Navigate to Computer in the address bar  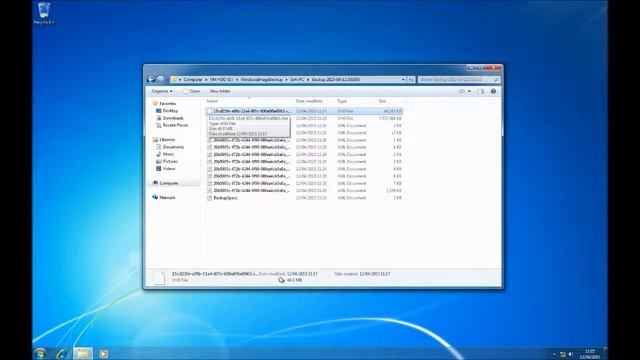tap(193, 80)
